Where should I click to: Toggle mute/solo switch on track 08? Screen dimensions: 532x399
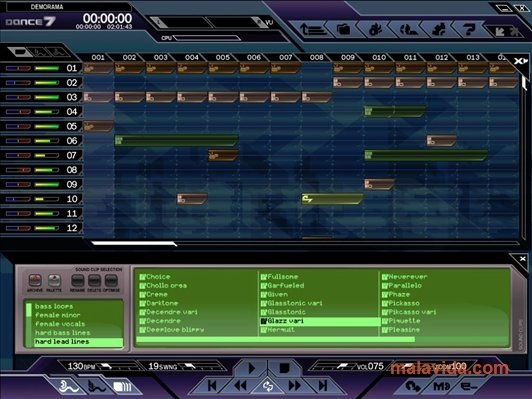coord(18,170)
